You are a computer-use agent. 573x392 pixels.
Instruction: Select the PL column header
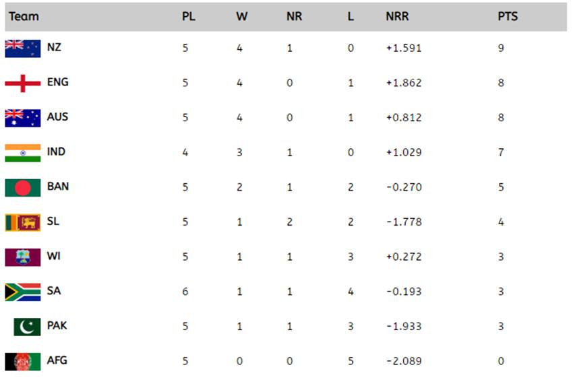189,16
